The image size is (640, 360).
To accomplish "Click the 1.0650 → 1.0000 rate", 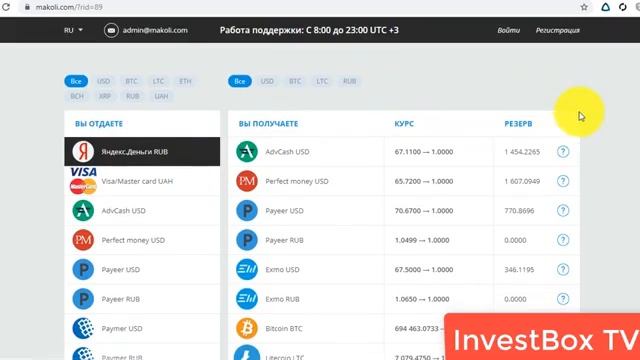I will click(422, 299).
